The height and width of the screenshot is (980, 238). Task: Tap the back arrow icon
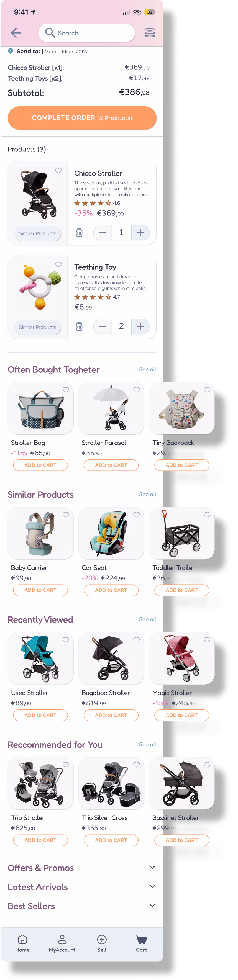click(16, 33)
